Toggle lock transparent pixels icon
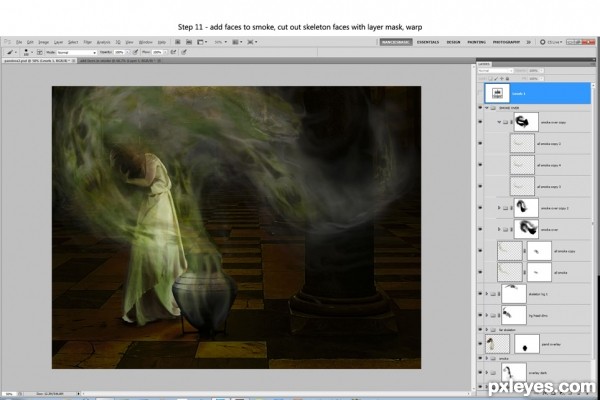 coord(490,78)
